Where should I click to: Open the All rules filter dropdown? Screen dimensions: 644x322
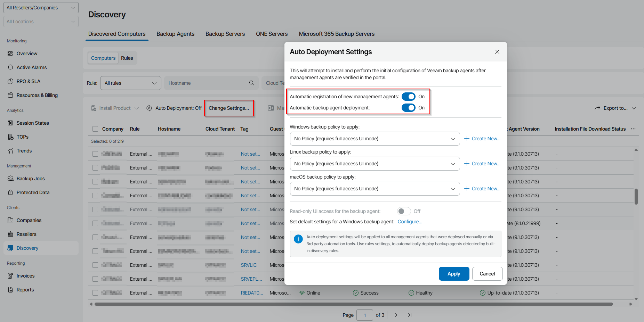130,83
